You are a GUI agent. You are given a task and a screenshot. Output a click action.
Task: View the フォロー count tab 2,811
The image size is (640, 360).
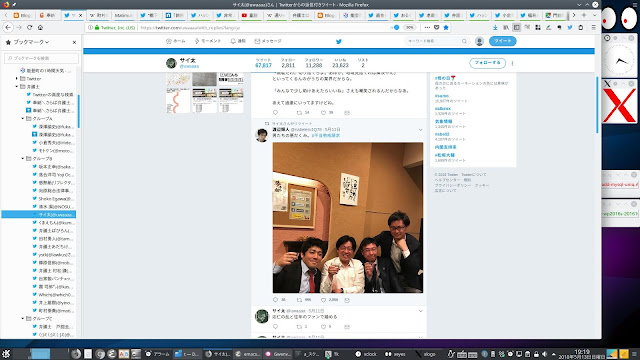pyautogui.click(x=288, y=62)
